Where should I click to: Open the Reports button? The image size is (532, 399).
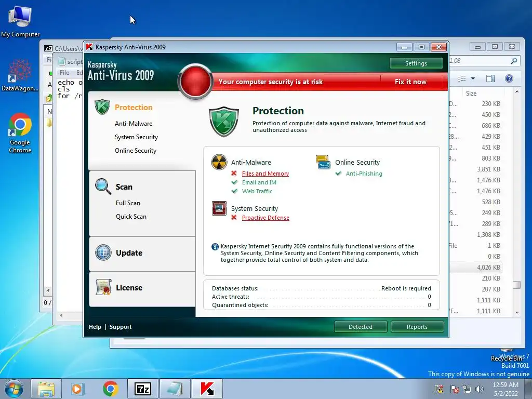[417, 327]
